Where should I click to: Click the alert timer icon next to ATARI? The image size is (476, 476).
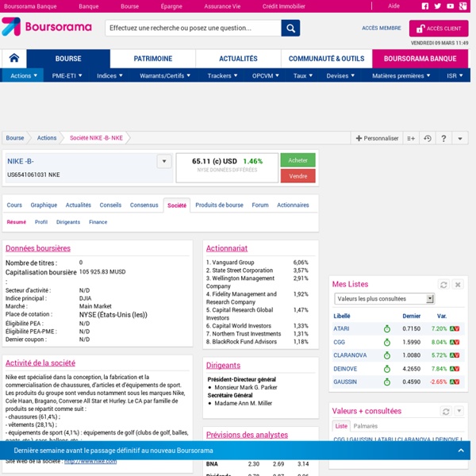[x=387, y=328]
